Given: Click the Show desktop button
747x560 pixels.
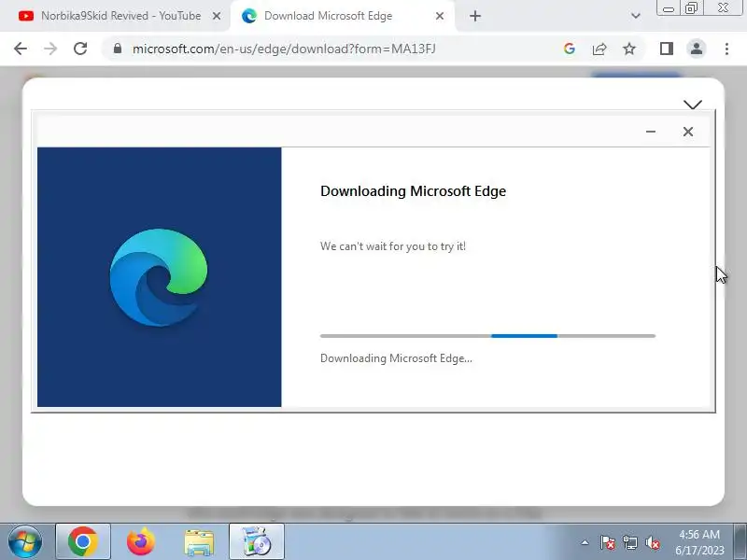Looking at the screenshot, I should pos(740,542).
